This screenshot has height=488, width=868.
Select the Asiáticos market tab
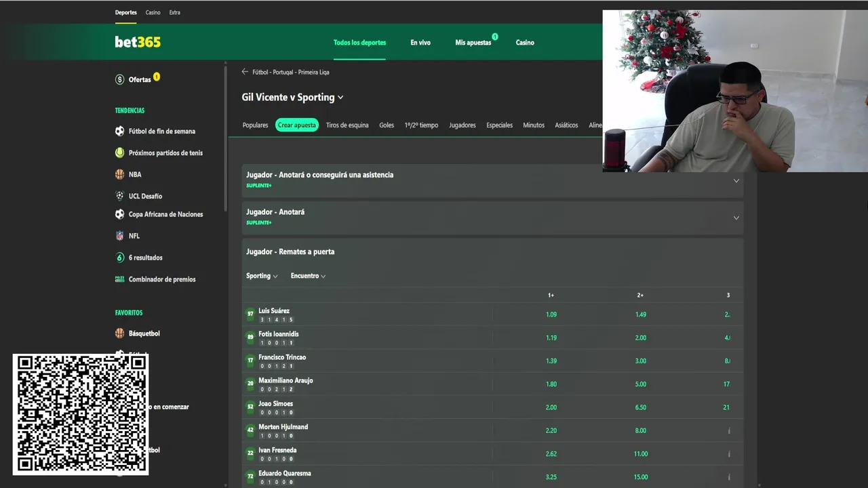coord(566,125)
